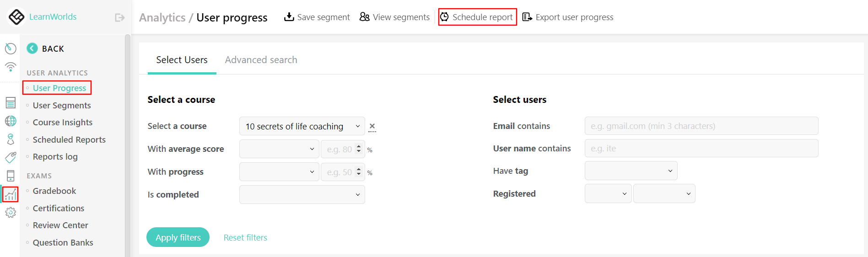Click Export user progress in toolbar

(x=568, y=17)
